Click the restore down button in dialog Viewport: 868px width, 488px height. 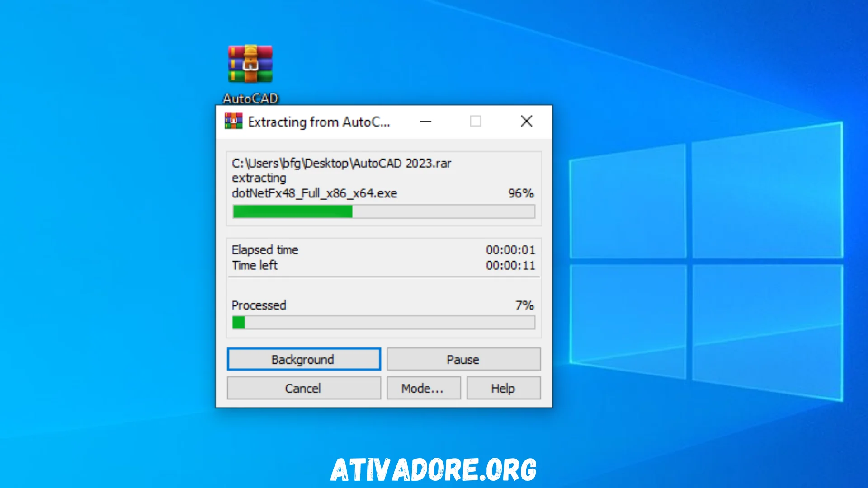475,122
